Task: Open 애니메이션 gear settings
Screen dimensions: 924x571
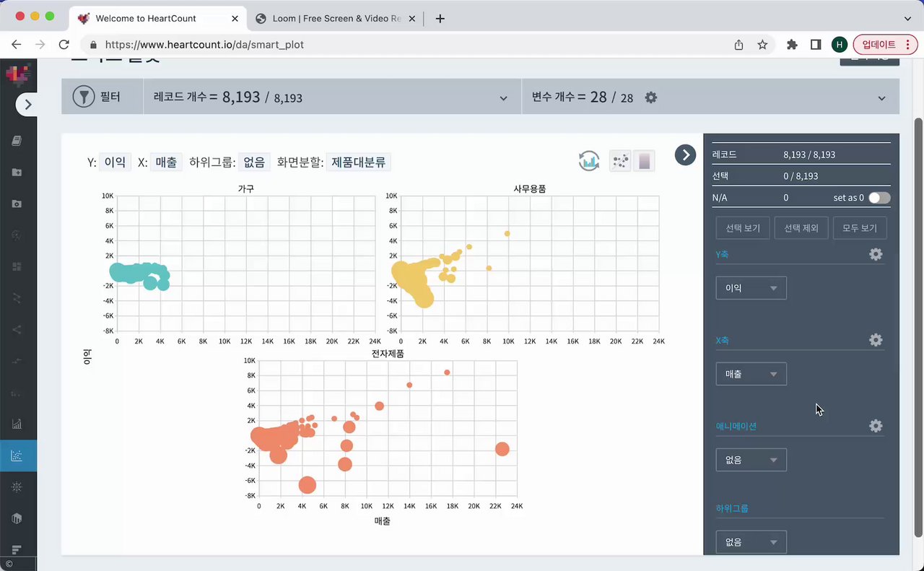Action: click(876, 426)
